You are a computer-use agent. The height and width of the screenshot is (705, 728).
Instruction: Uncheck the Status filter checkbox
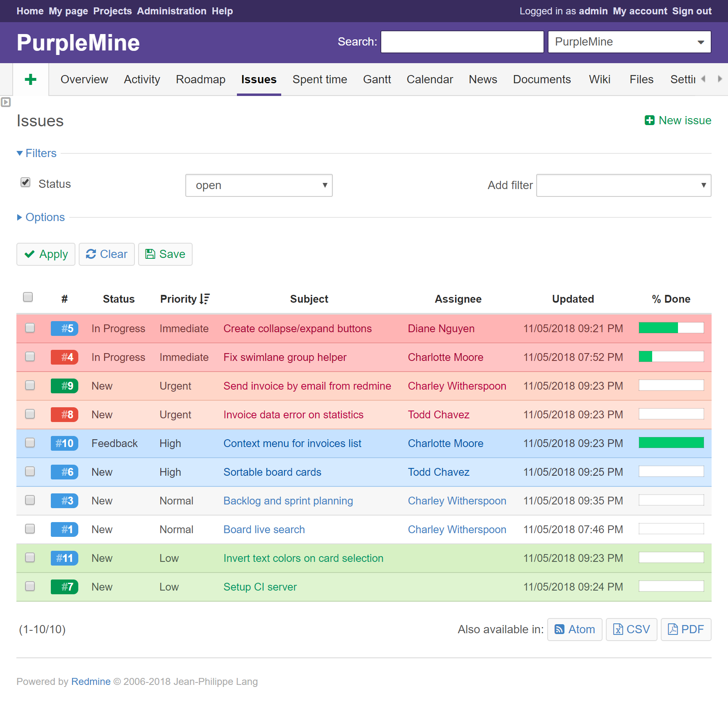pos(25,183)
